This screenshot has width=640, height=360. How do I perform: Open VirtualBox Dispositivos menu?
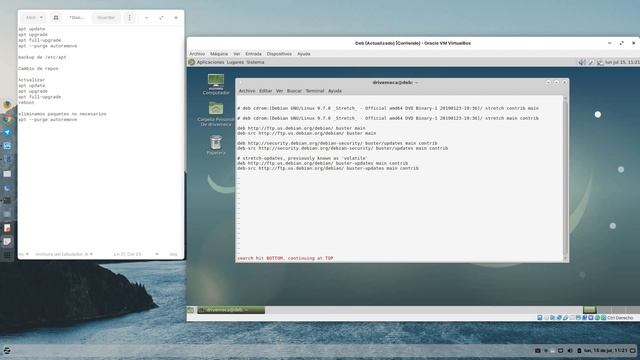[x=279, y=54]
